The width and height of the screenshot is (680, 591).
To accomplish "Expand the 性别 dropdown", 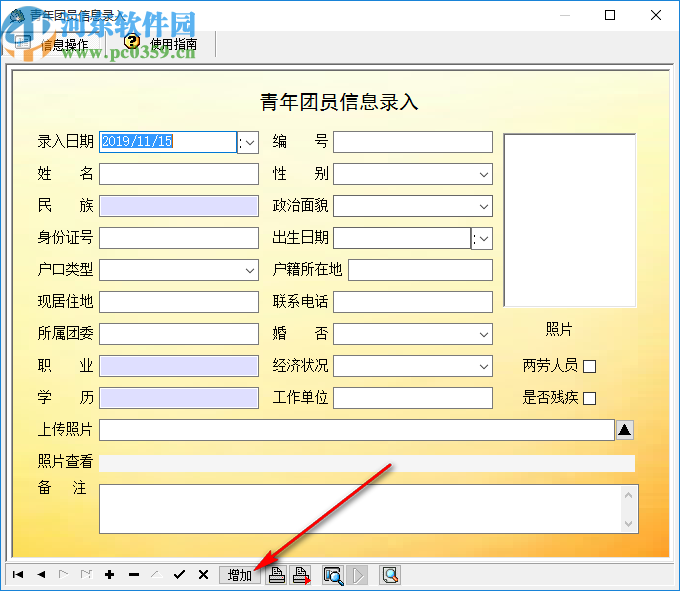I will click(484, 174).
